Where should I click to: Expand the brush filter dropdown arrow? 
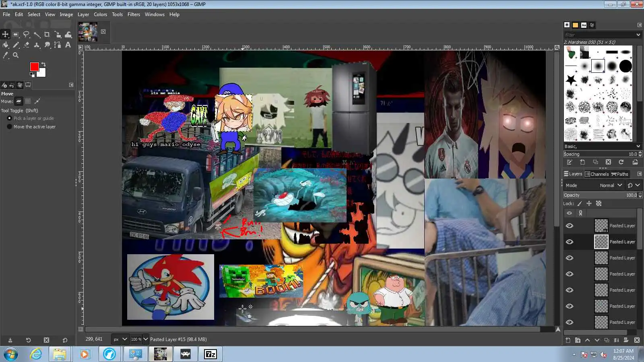click(x=638, y=35)
